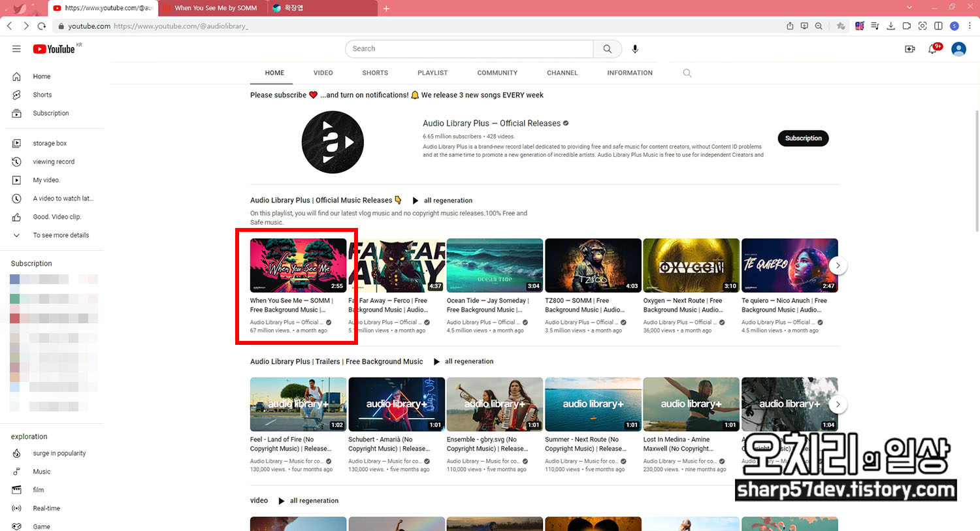Image resolution: width=980 pixels, height=531 pixels.
Task: Start voice search with the microphone
Action: click(x=635, y=49)
